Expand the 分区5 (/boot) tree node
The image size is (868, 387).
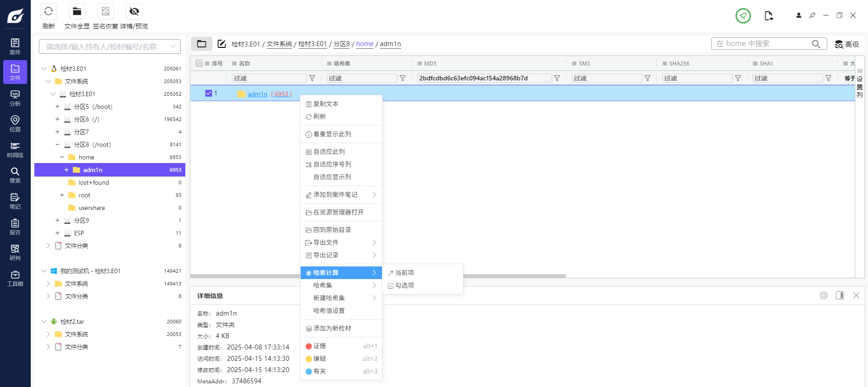pyautogui.click(x=57, y=107)
